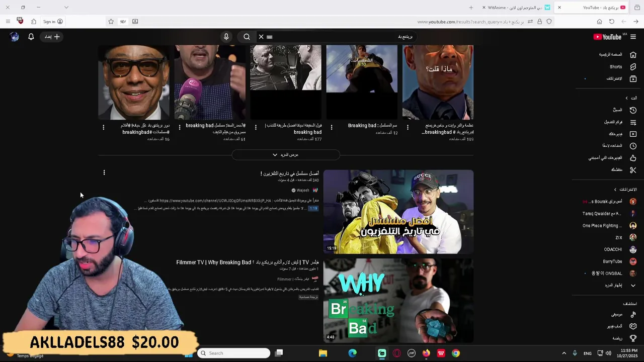Screen dimensions: 644x362
Task: Start voice search with microphone
Action: click(226, 37)
